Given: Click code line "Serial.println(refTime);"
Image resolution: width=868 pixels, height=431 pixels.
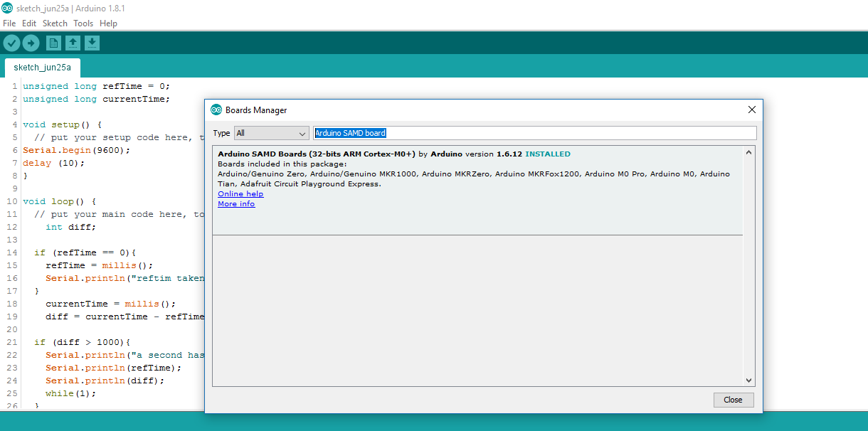Looking at the screenshot, I should pyautogui.click(x=114, y=368).
